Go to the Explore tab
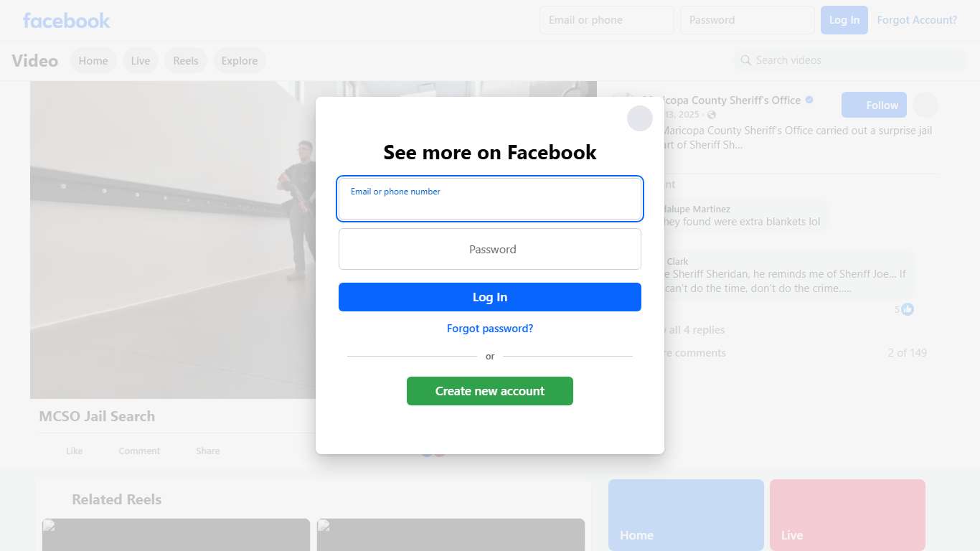 (x=240, y=60)
